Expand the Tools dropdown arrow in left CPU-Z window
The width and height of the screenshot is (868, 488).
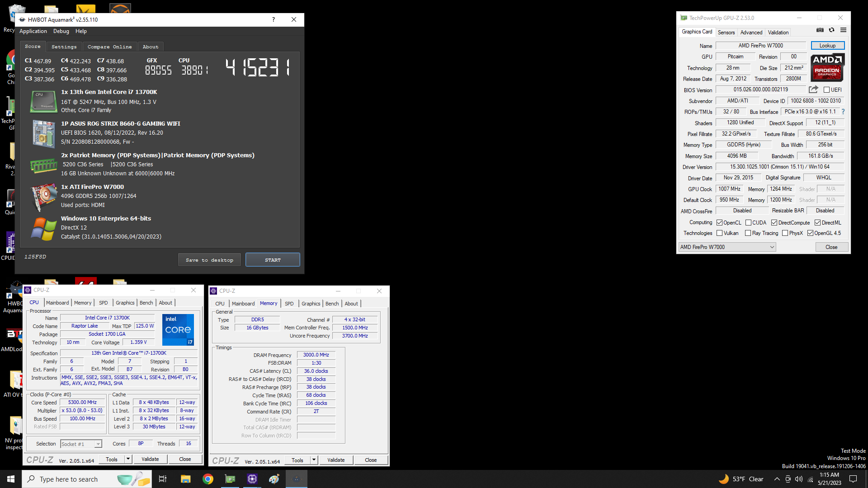[x=128, y=459]
